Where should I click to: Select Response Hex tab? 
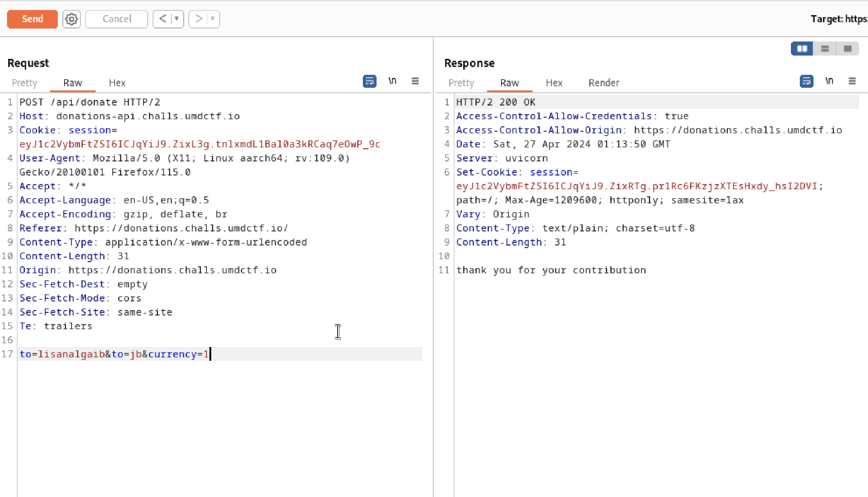click(x=554, y=83)
